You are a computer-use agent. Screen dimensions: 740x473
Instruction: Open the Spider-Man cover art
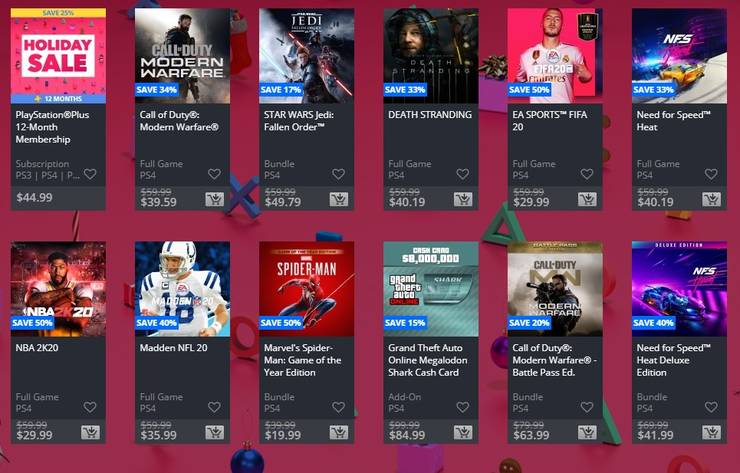pos(307,289)
